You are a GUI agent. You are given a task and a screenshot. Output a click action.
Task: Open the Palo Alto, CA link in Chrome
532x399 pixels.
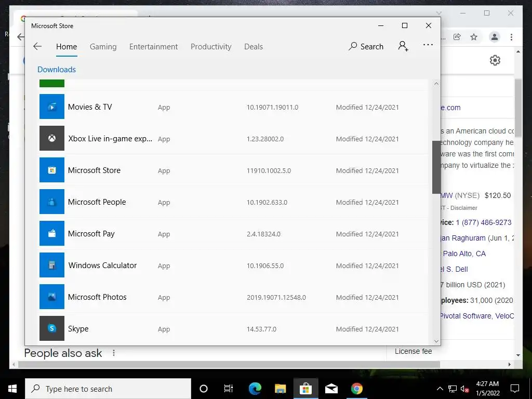(464, 254)
